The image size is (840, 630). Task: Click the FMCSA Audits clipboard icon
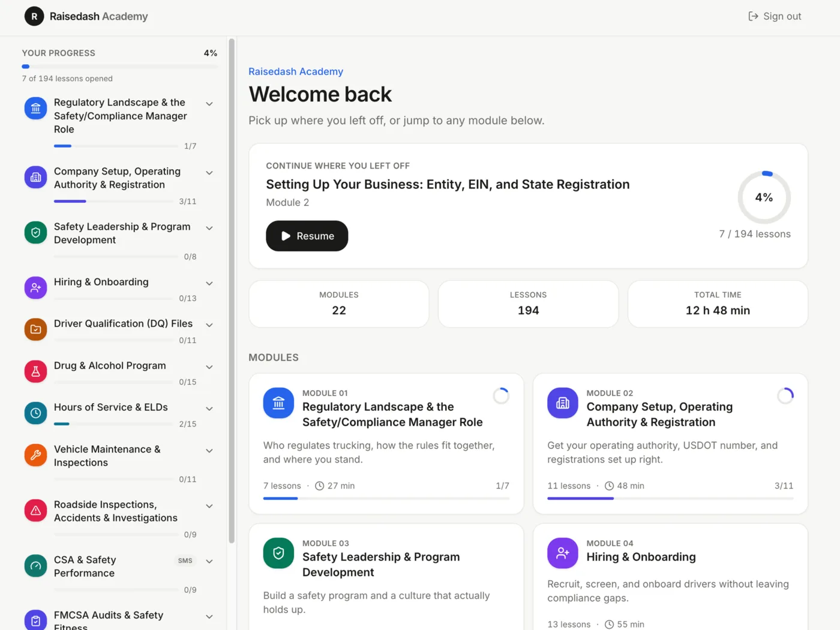[35, 620]
